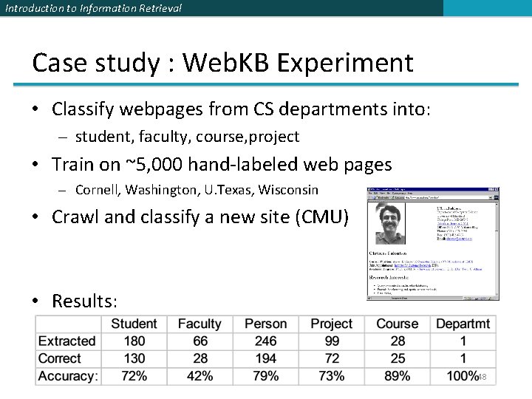Click the Student accuracy value '72%'
The image size is (532, 399).
click(x=134, y=376)
